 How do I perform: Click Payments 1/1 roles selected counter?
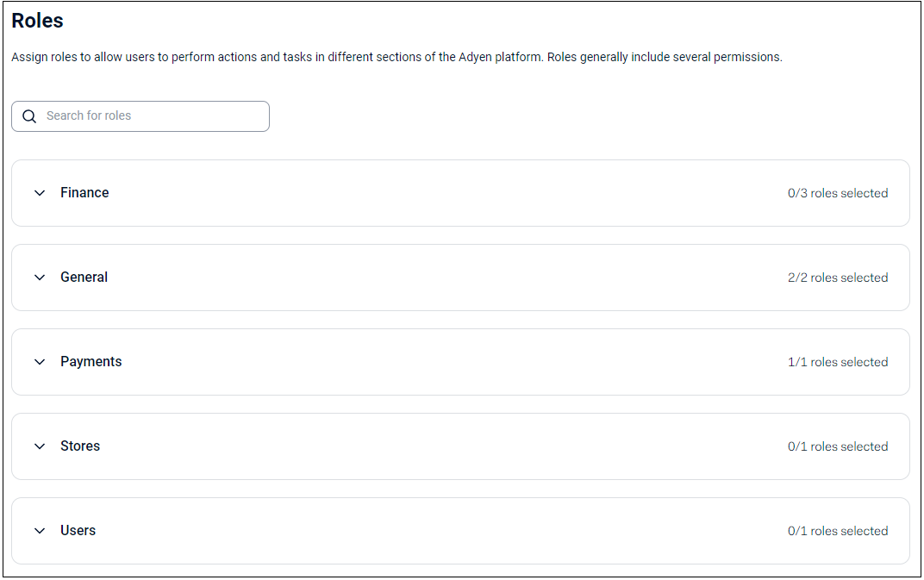click(x=838, y=362)
